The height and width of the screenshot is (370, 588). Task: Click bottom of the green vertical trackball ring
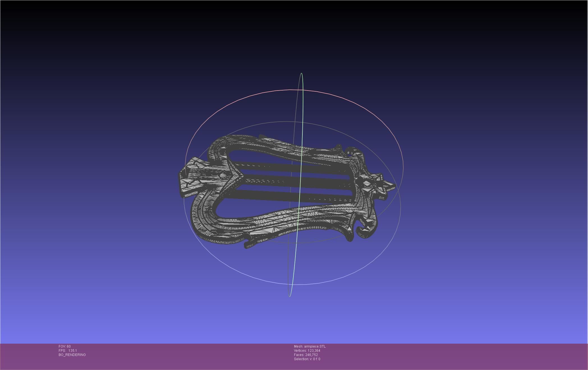point(290,296)
